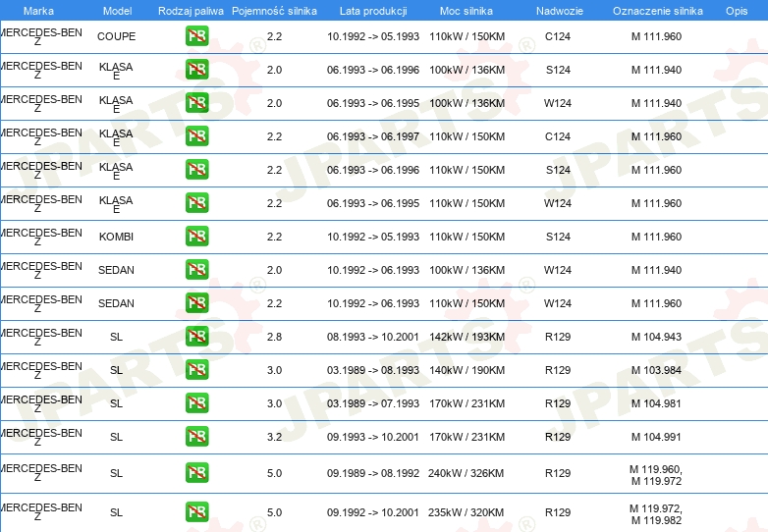Click the fuel icon for KLASA E S124 2.2

coord(196,170)
